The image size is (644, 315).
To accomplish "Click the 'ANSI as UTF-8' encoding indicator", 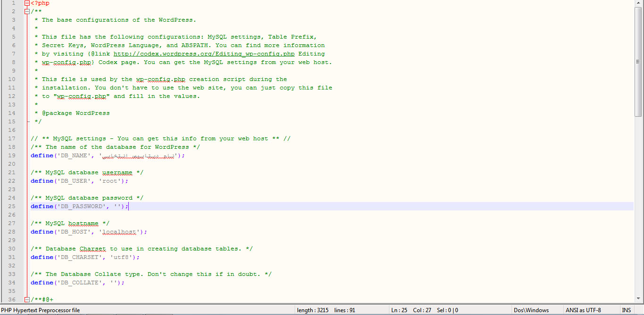I will pos(583,310).
